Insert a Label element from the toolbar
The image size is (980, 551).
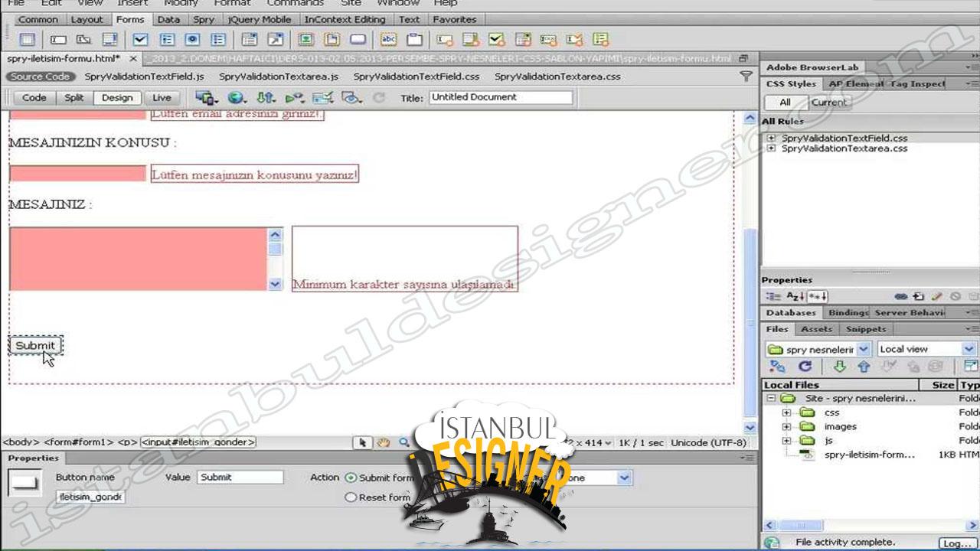(388, 40)
